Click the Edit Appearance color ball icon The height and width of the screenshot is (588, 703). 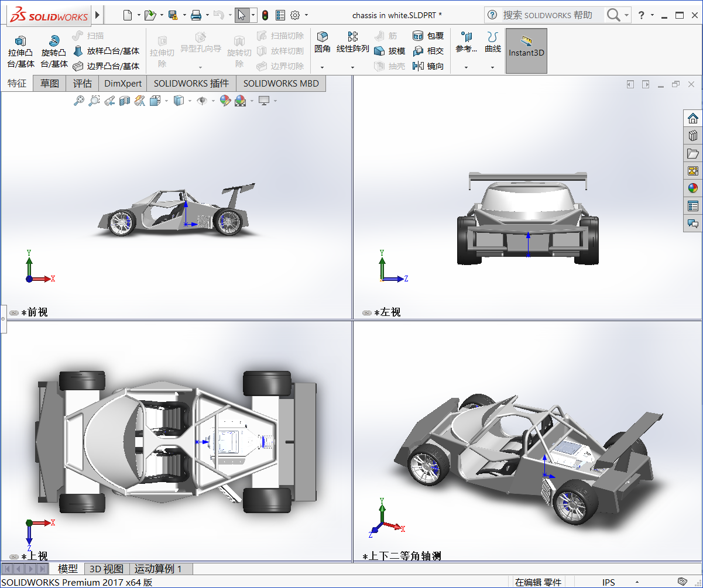click(225, 101)
